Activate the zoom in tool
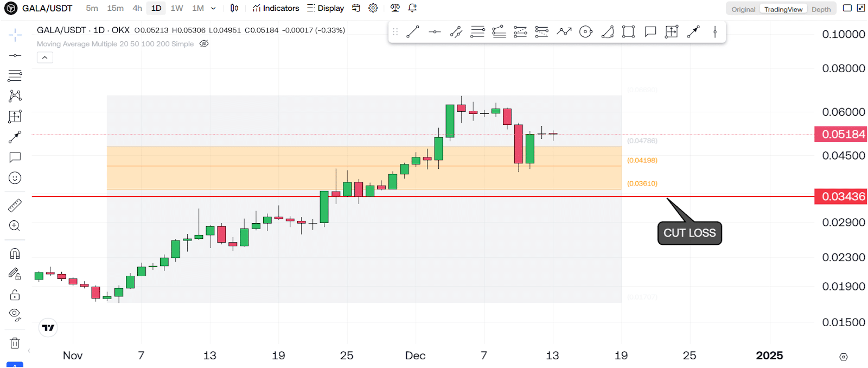 click(15, 226)
